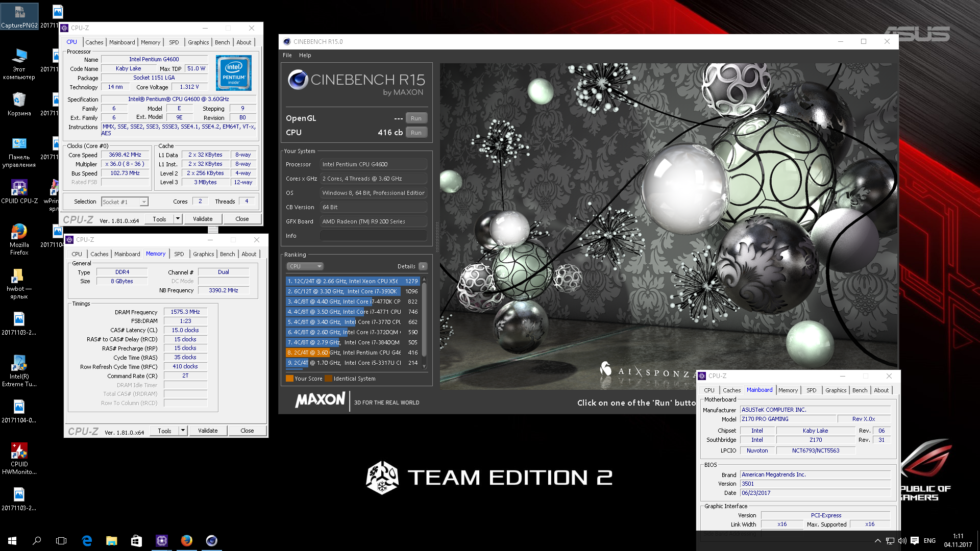Open the volume control in system tray
Screen dimensions: 980x551
click(x=902, y=541)
